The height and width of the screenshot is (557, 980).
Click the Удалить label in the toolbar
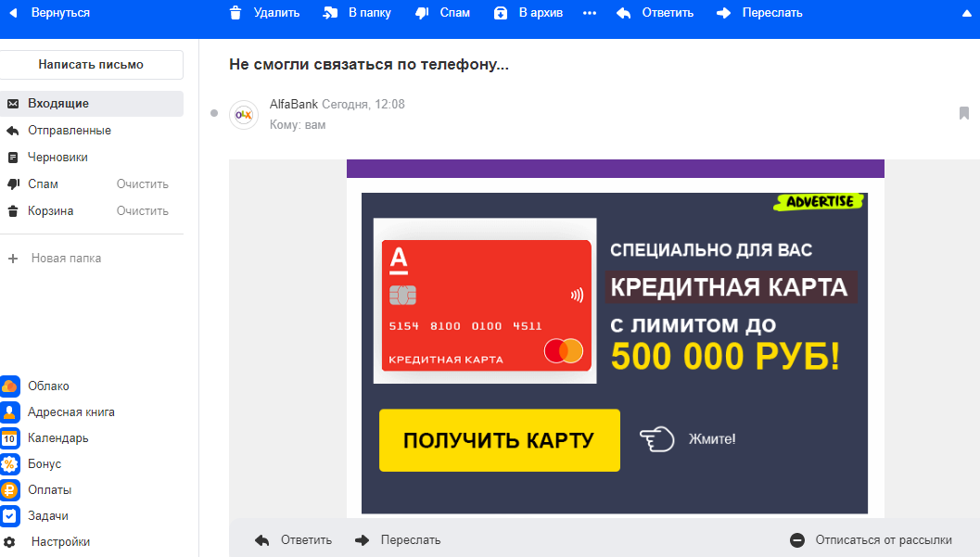point(276,12)
